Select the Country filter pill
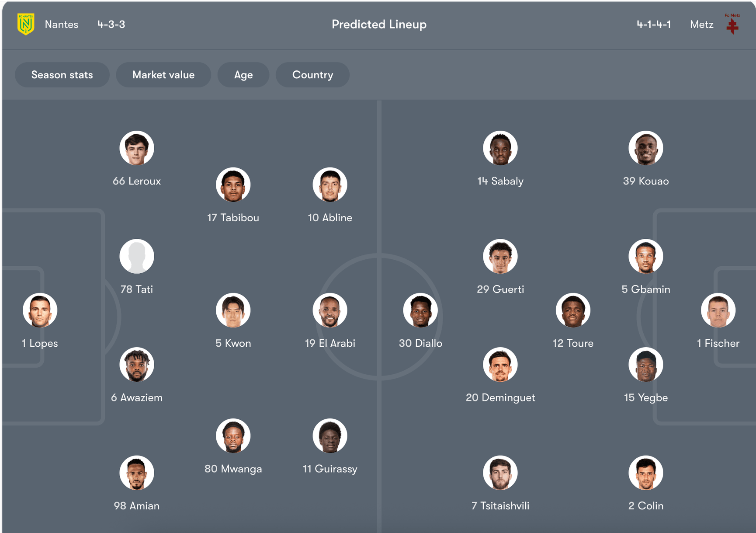Image resolution: width=756 pixels, height=533 pixels. pos(312,75)
